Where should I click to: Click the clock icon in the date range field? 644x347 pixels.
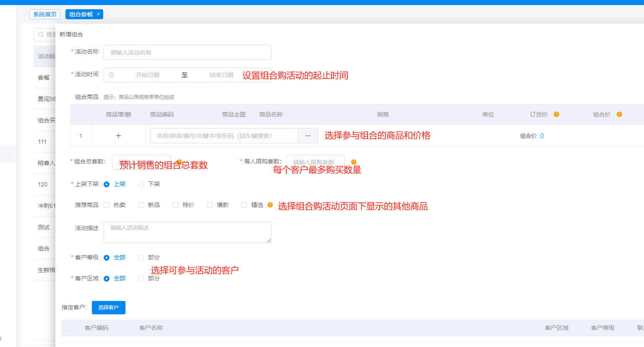click(112, 75)
